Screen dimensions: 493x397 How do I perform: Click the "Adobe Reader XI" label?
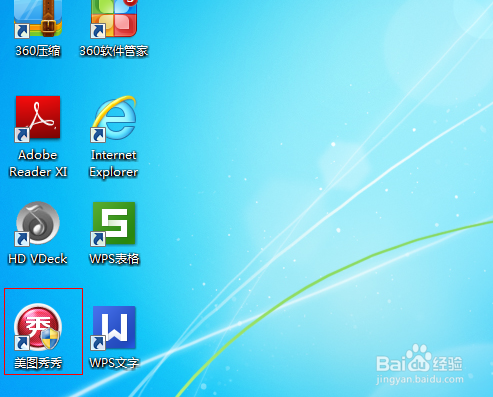click(38, 163)
